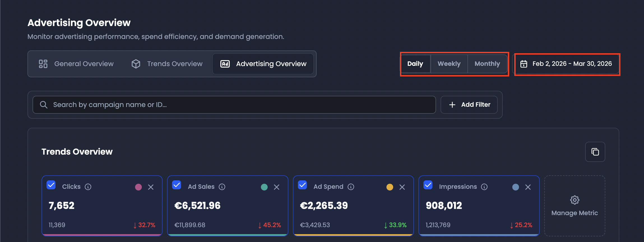Uncheck the Ad Sales checkbox
Image resolution: width=644 pixels, height=242 pixels.
[x=177, y=185]
